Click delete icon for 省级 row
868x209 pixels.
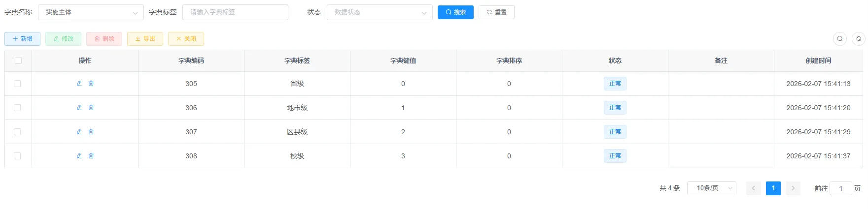(x=91, y=84)
